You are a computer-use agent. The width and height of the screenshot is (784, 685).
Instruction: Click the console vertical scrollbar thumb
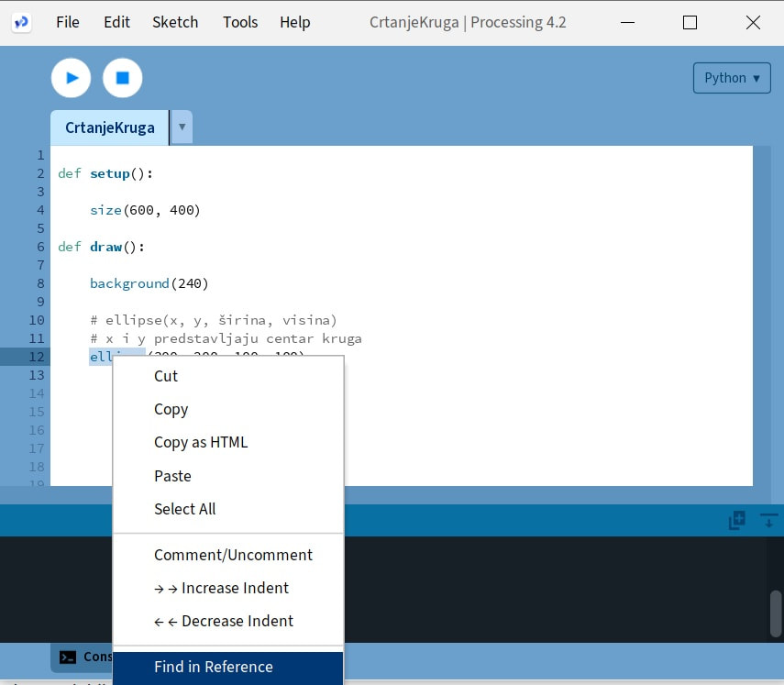(776, 613)
